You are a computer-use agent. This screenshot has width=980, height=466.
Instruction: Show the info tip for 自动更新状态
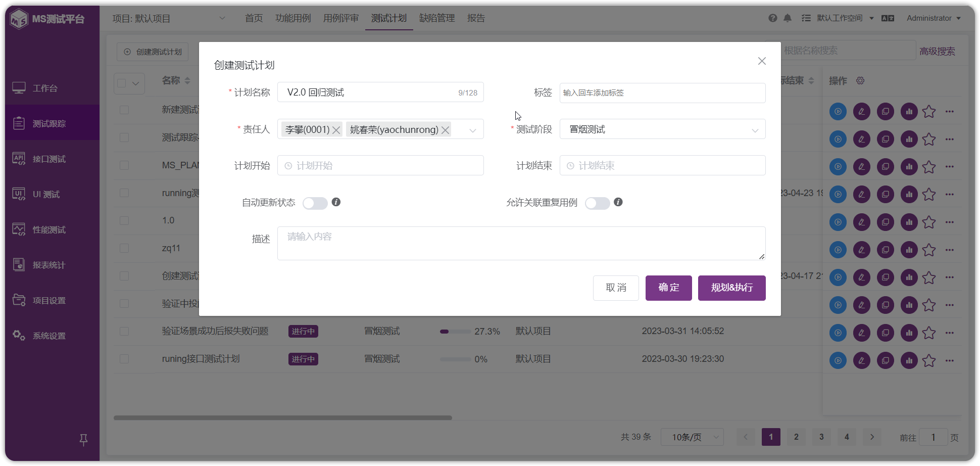pos(336,202)
